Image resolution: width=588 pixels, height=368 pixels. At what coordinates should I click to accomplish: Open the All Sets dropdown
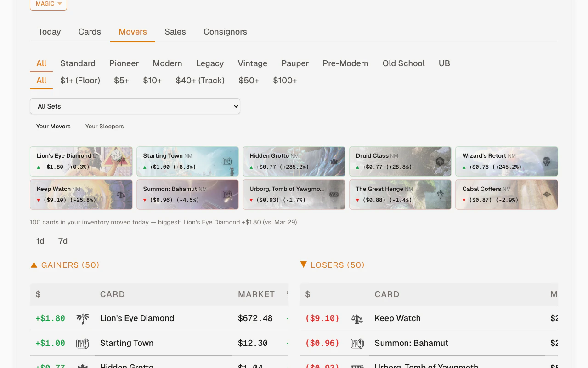(135, 106)
